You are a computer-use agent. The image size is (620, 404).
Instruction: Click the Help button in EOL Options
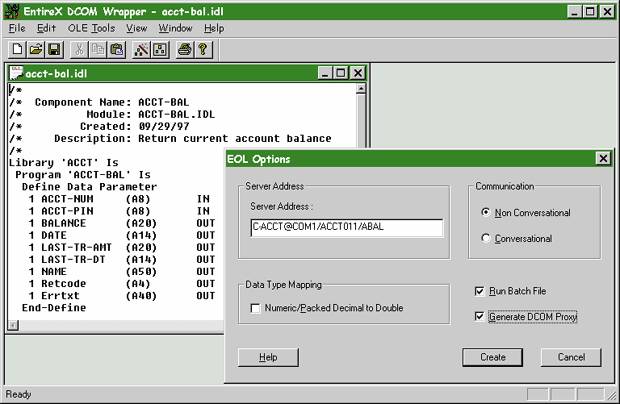[268, 357]
